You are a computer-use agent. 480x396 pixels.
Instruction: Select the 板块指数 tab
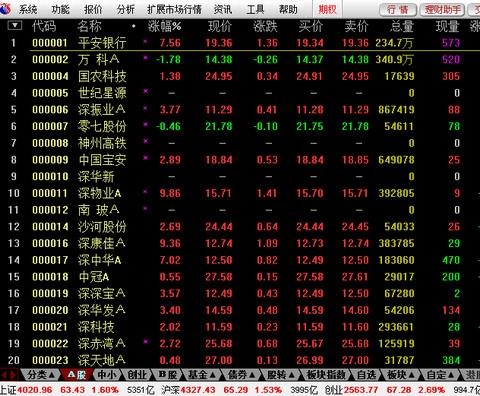pyautogui.click(x=326, y=375)
